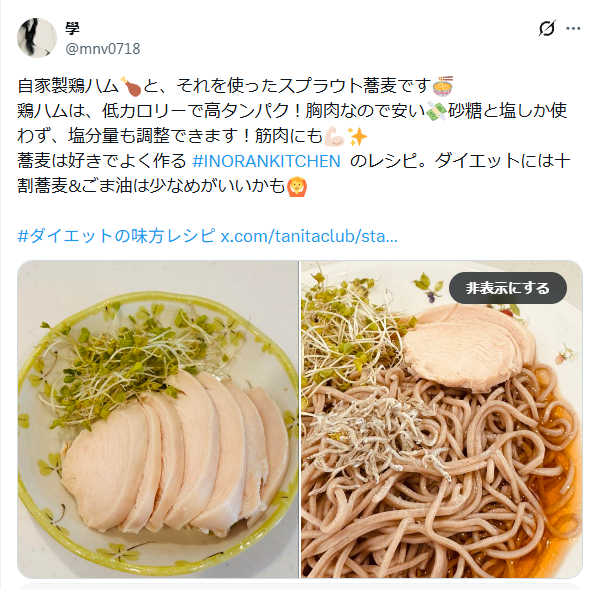Image resolution: width=598 pixels, height=589 pixels.
Task: Open the #ダイエットの味方レシピ hashtag
Action: [116, 236]
